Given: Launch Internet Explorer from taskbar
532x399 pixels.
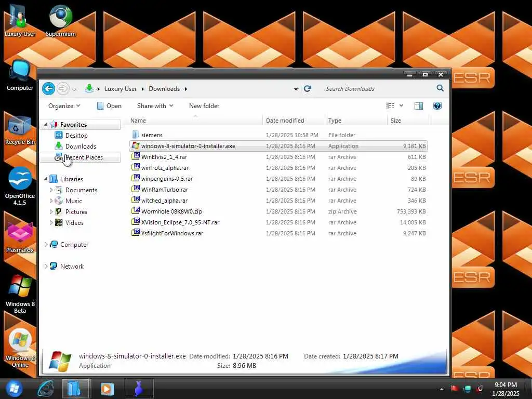Looking at the screenshot, I should point(46,389).
